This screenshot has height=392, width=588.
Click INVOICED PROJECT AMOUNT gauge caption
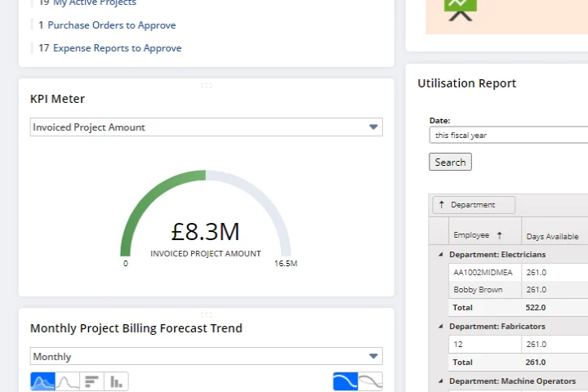206,254
